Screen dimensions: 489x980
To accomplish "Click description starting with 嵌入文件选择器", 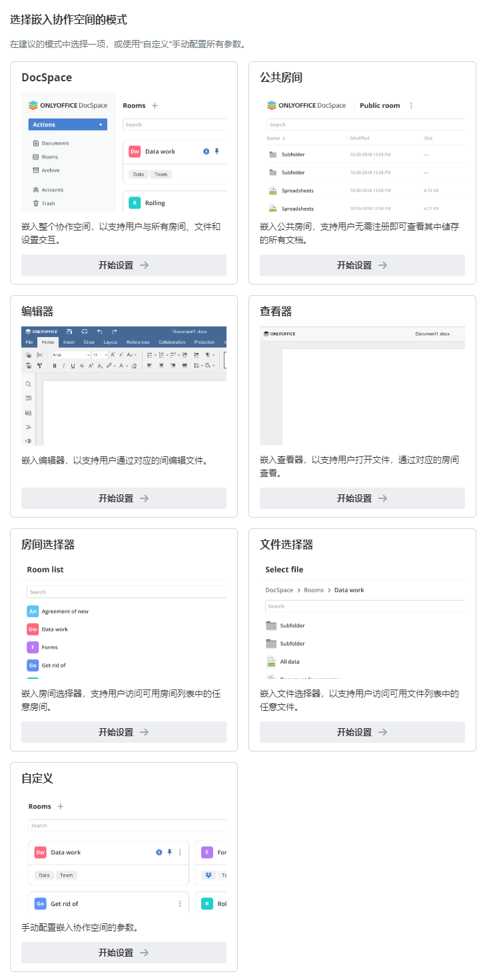I will coord(359,700).
